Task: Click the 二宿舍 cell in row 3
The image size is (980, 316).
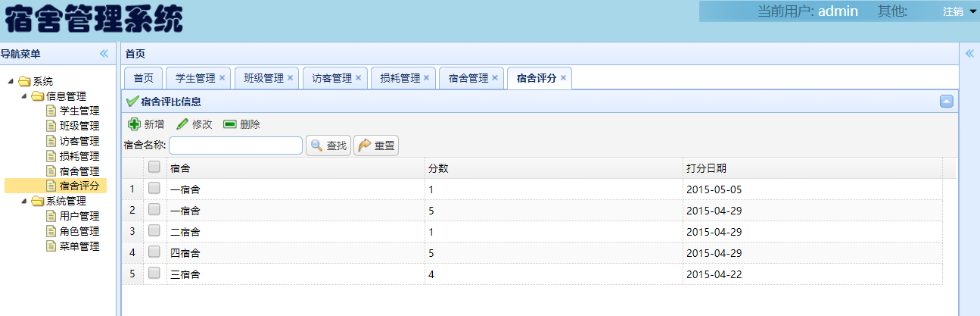Action: [x=295, y=232]
